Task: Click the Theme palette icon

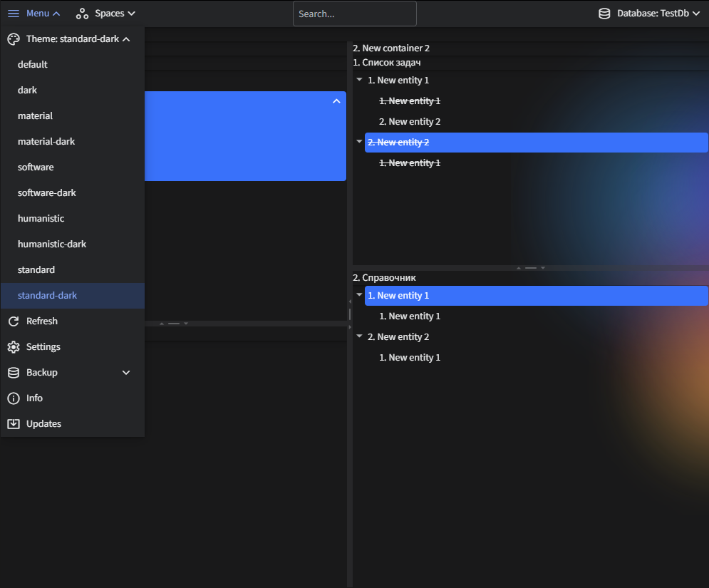Action: 14,39
